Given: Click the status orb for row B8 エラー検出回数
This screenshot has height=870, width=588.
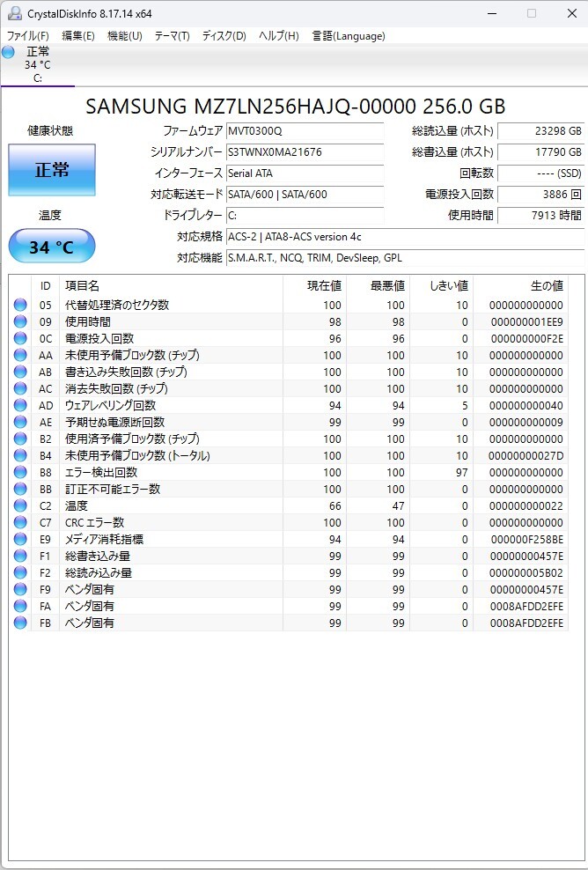Looking at the screenshot, I should click(20, 472).
